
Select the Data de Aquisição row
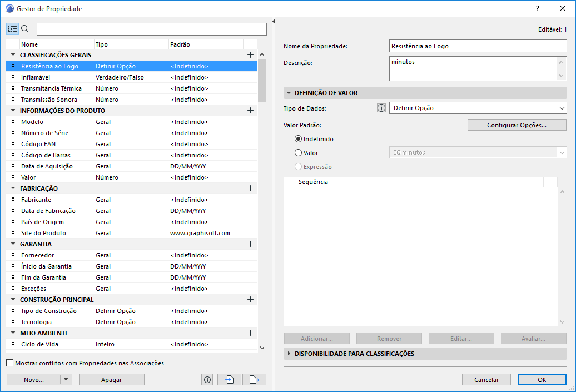[132, 166]
